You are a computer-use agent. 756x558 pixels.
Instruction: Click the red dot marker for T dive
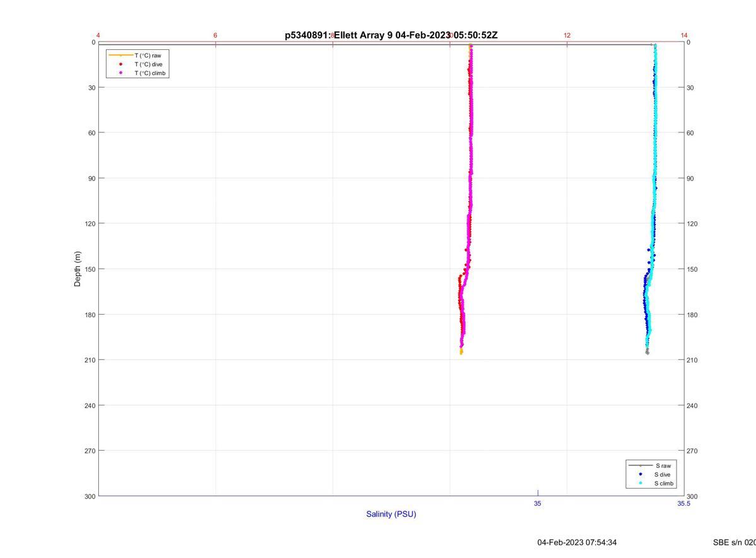[120, 64]
